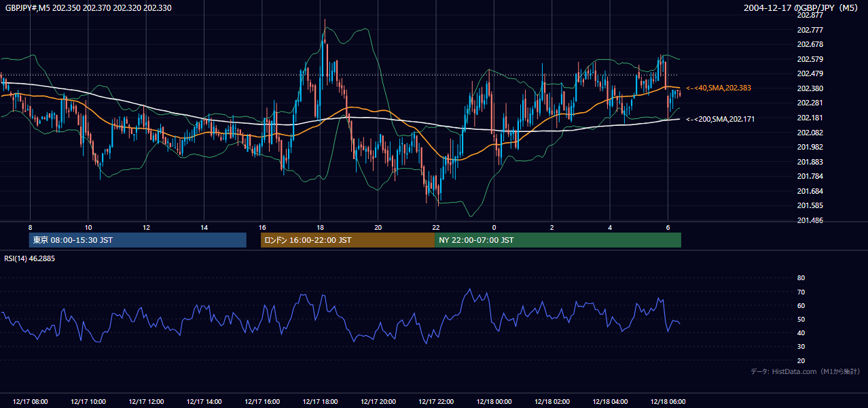Select the 200 SMA 202.171 label
This screenshot has height=408, width=868.
(x=721, y=119)
